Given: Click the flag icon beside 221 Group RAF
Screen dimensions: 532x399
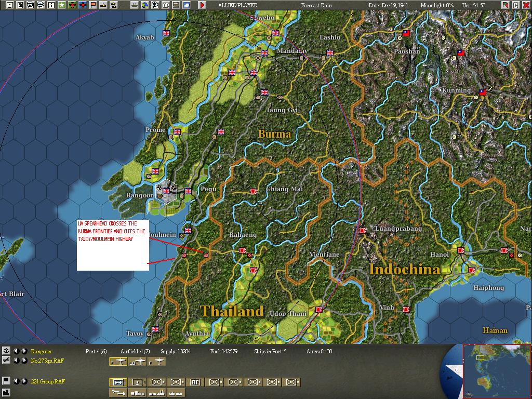Looking at the screenshot, I should 6,381.
